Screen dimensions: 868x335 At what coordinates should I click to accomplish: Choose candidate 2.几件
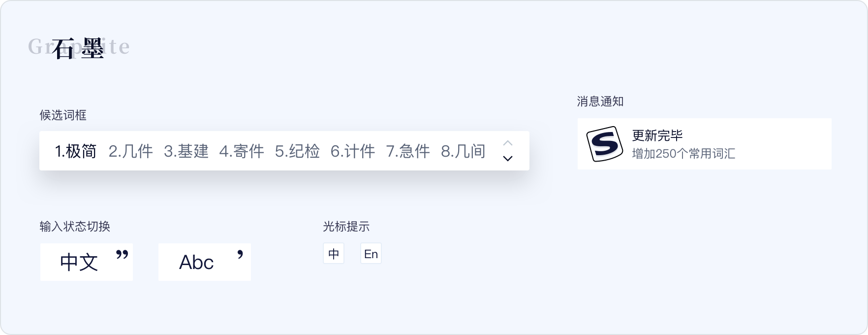coord(131,151)
